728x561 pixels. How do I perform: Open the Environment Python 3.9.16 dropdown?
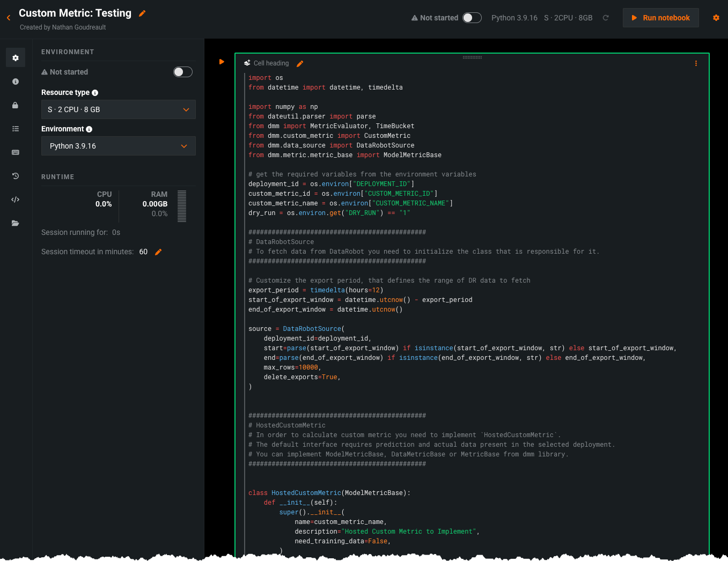tap(118, 146)
